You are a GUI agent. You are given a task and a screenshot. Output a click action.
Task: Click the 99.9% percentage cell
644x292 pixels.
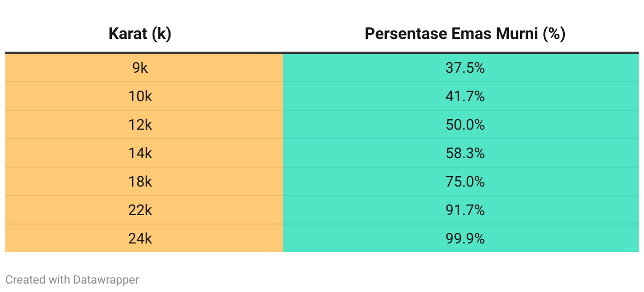pyautogui.click(x=461, y=238)
